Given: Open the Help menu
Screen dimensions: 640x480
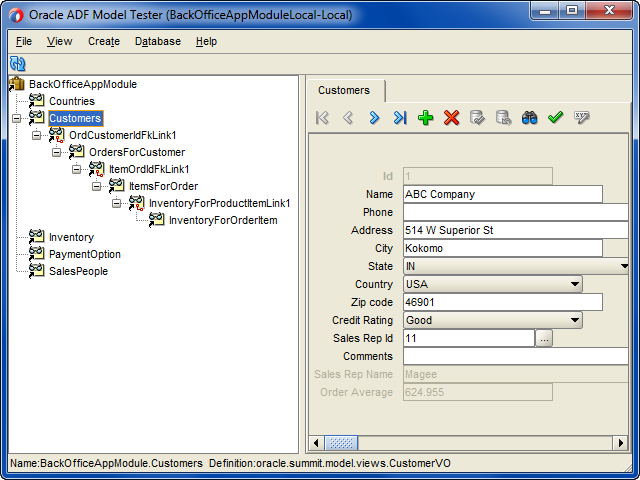Looking at the screenshot, I should [x=206, y=41].
